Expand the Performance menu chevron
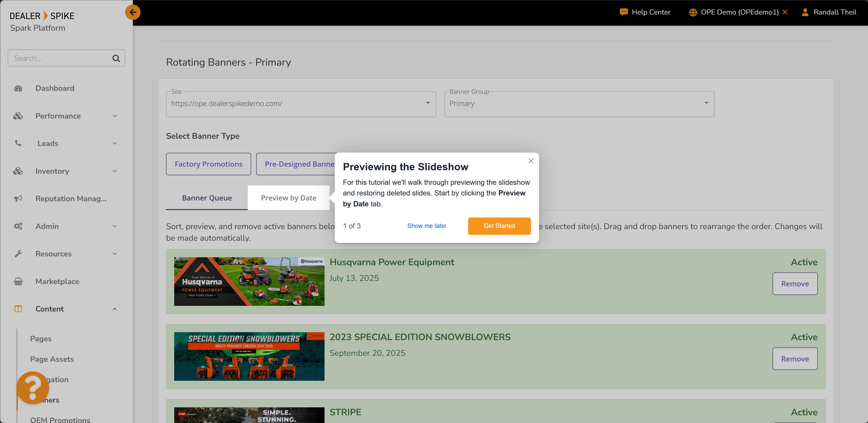The image size is (868, 423). (x=114, y=116)
